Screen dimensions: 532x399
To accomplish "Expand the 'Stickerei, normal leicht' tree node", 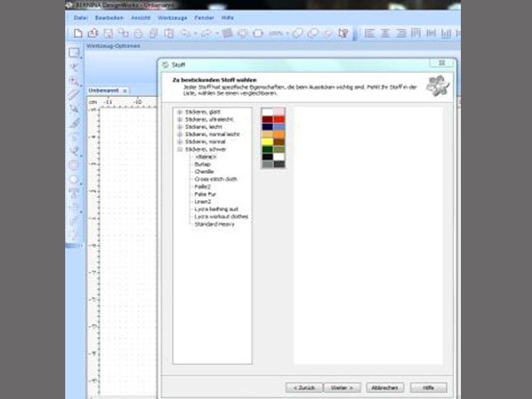I will point(180,134).
